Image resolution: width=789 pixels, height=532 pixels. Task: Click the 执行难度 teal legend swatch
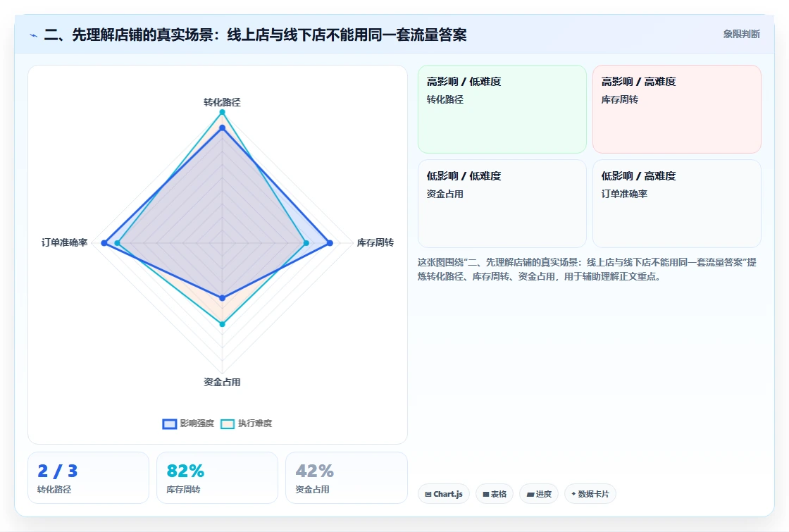tap(228, 423)
